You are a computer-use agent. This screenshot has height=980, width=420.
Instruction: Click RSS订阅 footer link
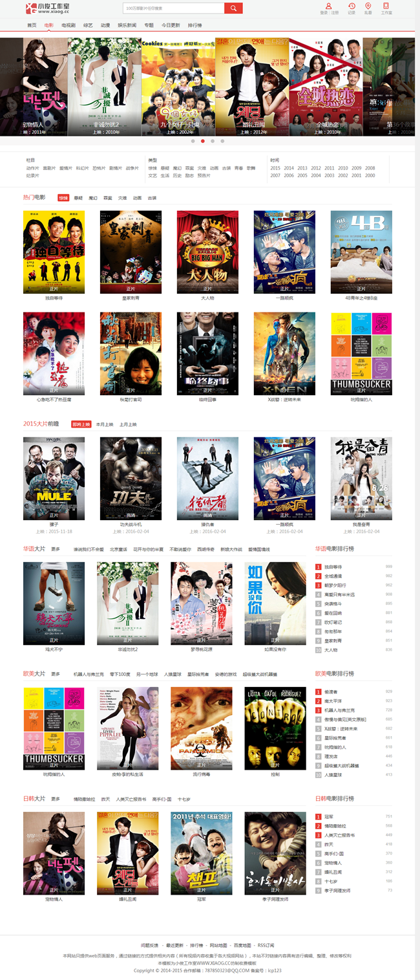coord(266,945)
